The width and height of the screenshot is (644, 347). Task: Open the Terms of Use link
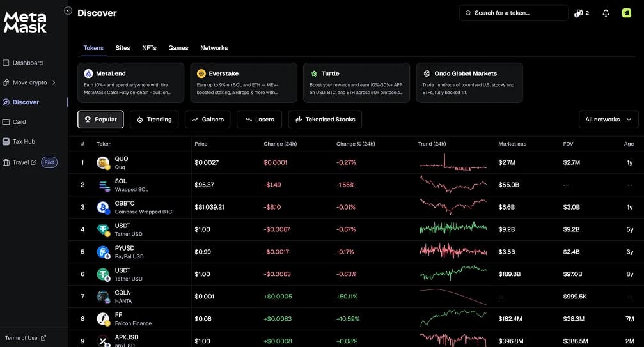click(26, 338)
